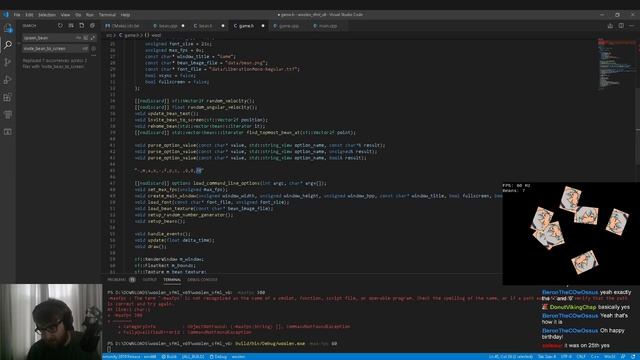Click the VS Code logo in the title bar
Viewport: 640px width, 360px height.
click(x=6, y=14)
